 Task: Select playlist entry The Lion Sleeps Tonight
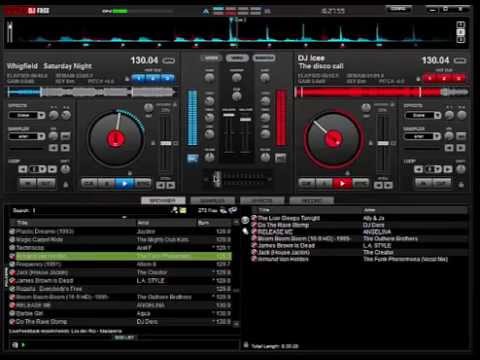tap(359, 218)
